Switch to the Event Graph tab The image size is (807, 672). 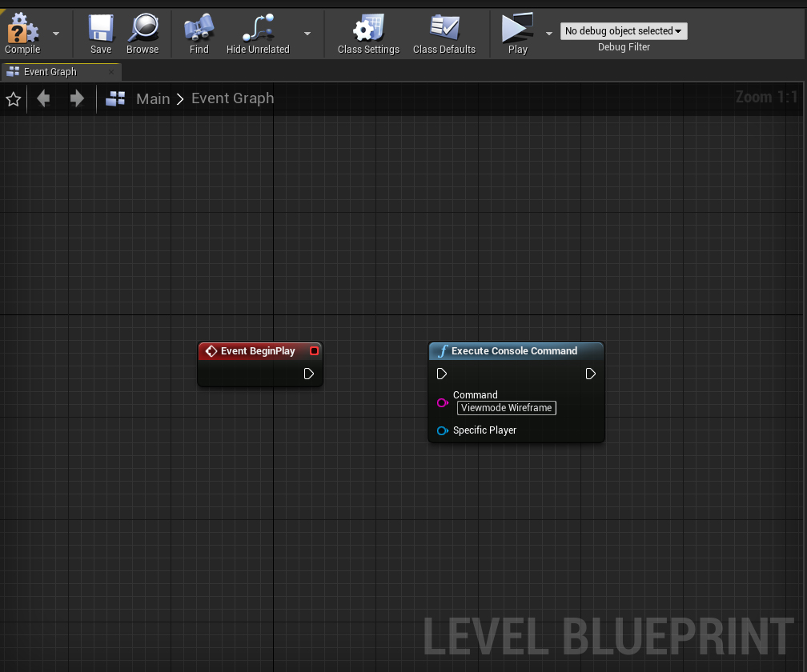coord(50,72)
